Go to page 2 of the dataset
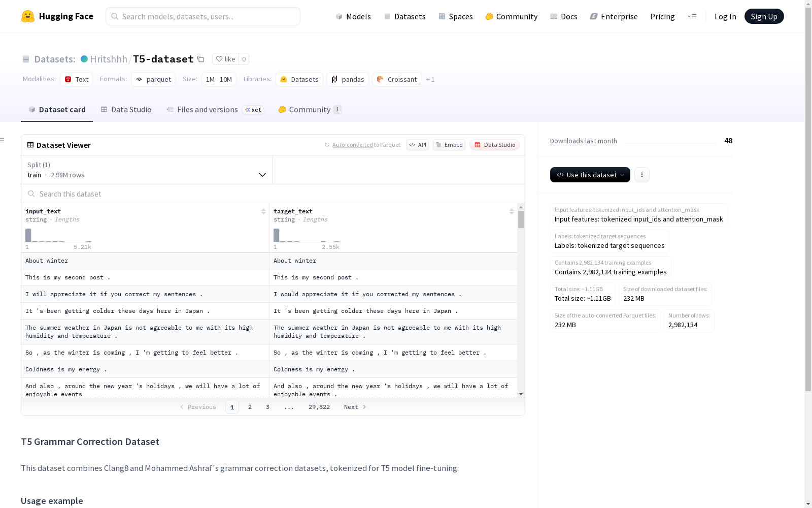Image resolution: width=812 pixels, height=508 pixels. [x=250, y=407]
